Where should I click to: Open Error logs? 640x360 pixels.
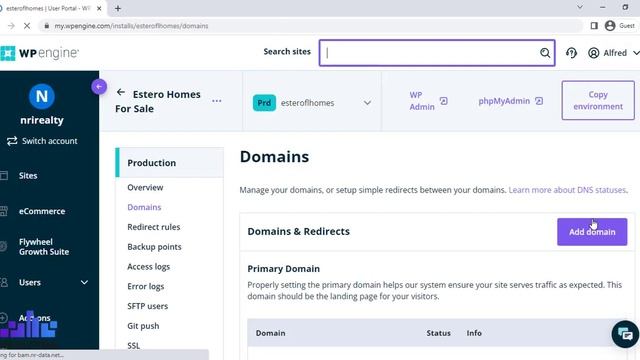(x=145, y=286)
